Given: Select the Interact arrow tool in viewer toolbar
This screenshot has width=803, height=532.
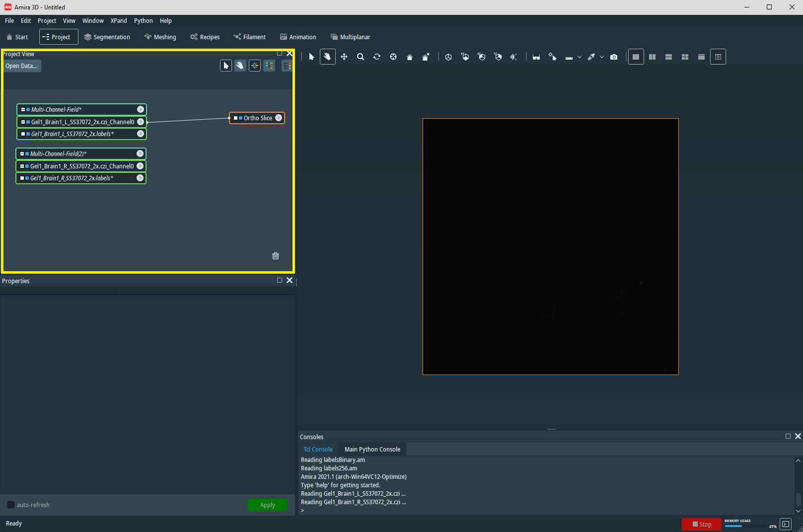Looking at the screenshot, I should [x=311, y=57].
